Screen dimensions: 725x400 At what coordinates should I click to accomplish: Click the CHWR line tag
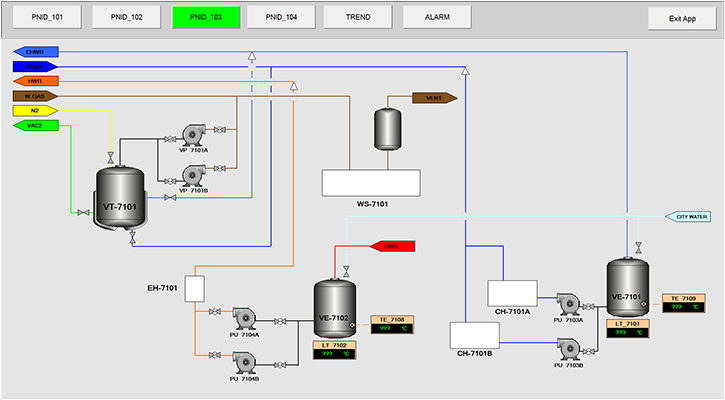pyautogui.click(x=36, y=52)
